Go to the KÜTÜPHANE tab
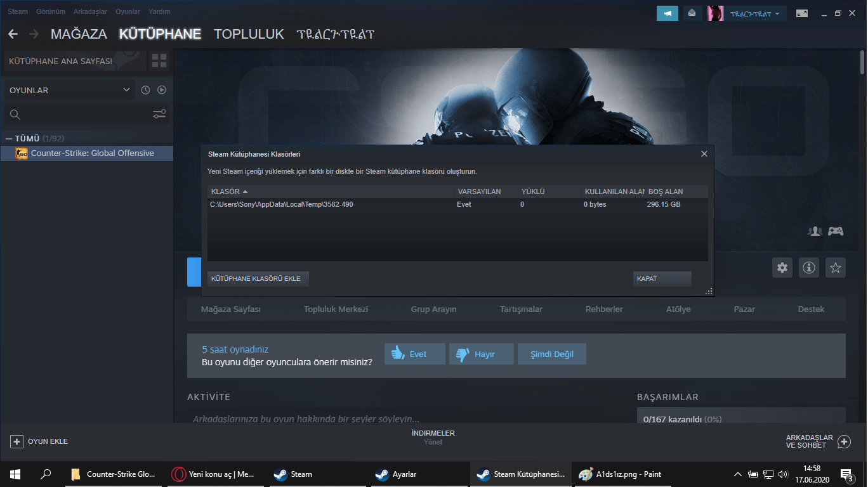868x487 pixels. pyautogui.click(x=160, y=34)
